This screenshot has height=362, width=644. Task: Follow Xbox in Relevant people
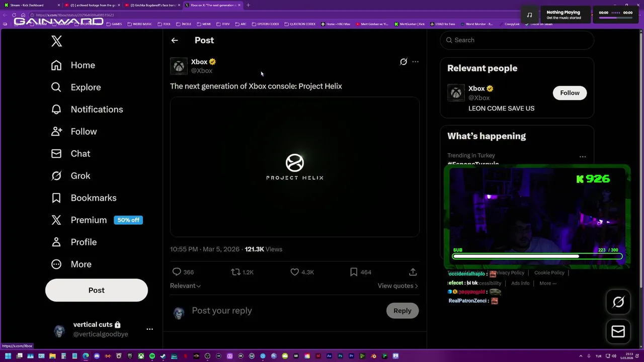[x=570, y=93]
